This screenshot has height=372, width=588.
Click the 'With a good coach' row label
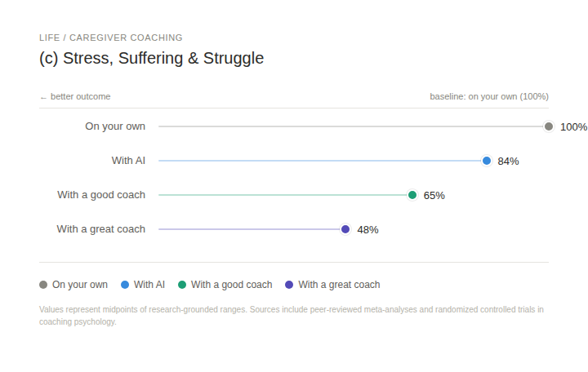coord(101,195)
